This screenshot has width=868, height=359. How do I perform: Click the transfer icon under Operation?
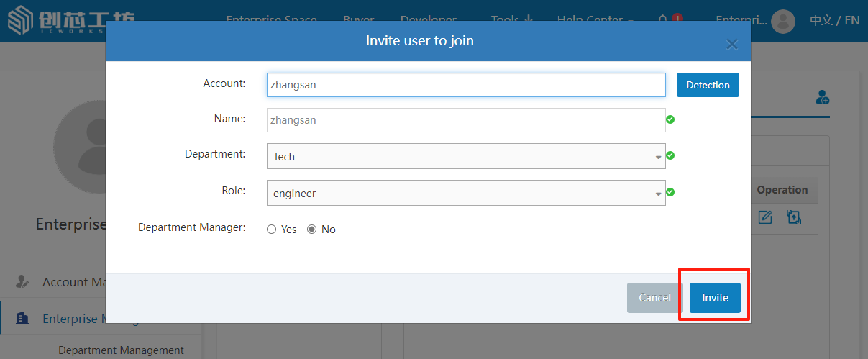794,217
